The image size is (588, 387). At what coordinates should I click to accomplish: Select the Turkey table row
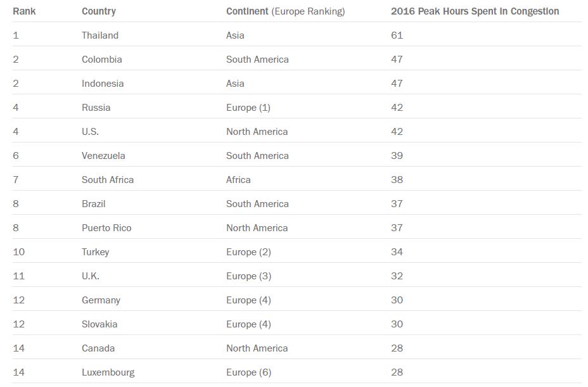click(x=297, y=251)
